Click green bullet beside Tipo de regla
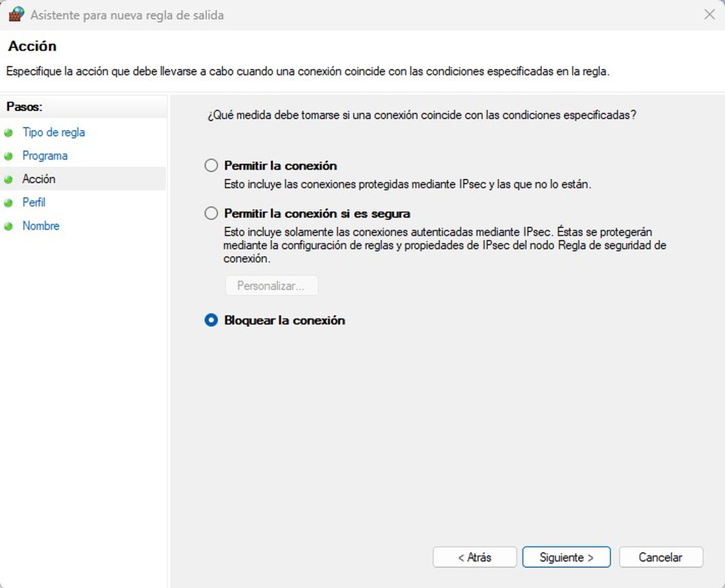 (8, 133)
